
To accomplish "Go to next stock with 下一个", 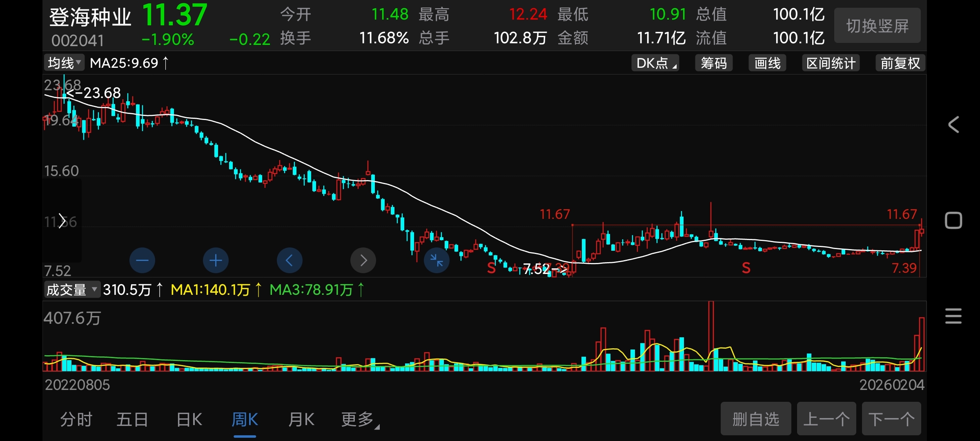I will [x=891, y=419].
